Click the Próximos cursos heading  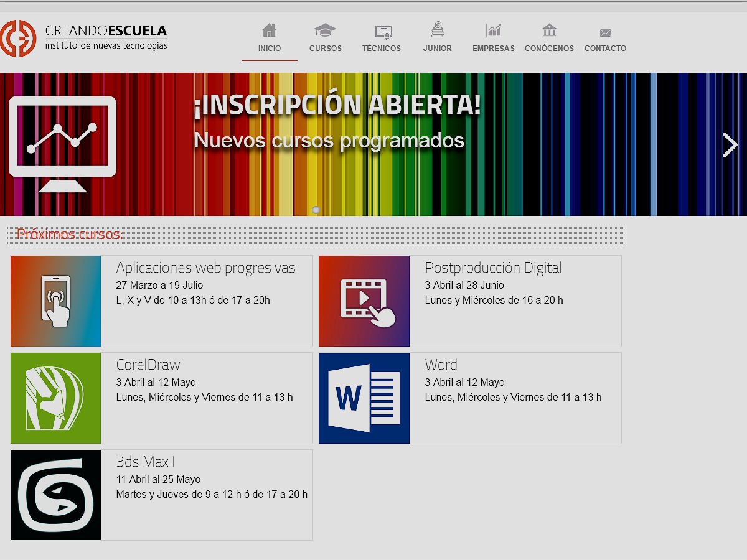tap(70, 235)
